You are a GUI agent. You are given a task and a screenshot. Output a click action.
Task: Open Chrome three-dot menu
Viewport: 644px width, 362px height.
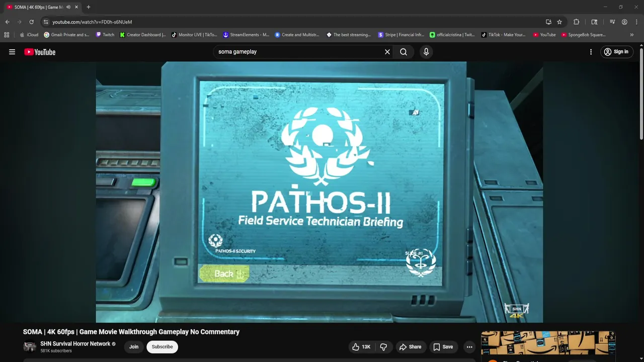[x=636, y=22]
